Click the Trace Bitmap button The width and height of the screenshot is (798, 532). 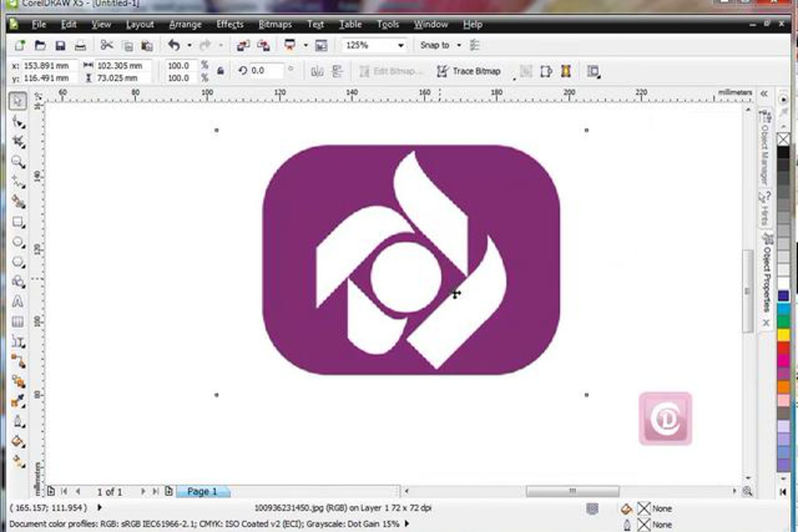(x=469, y=71)
